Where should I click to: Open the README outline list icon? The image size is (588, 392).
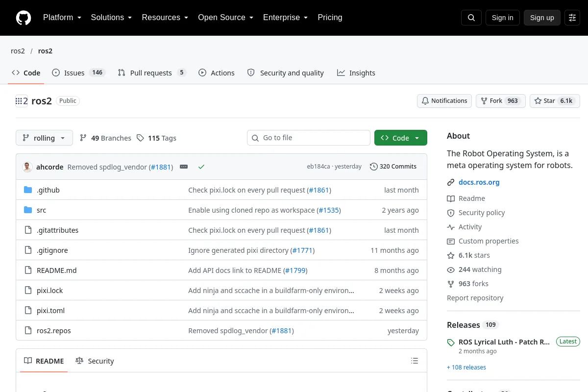415,361
